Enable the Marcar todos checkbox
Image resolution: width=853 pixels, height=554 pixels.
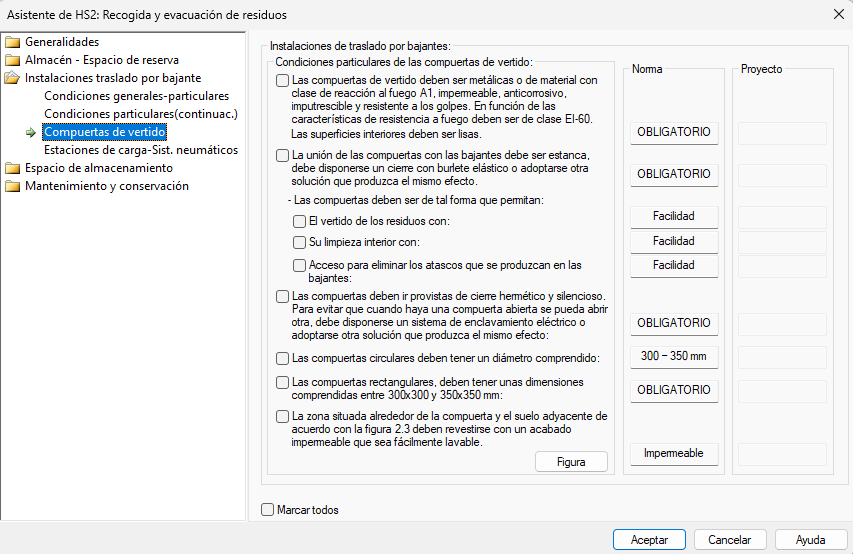coord(267,509)
